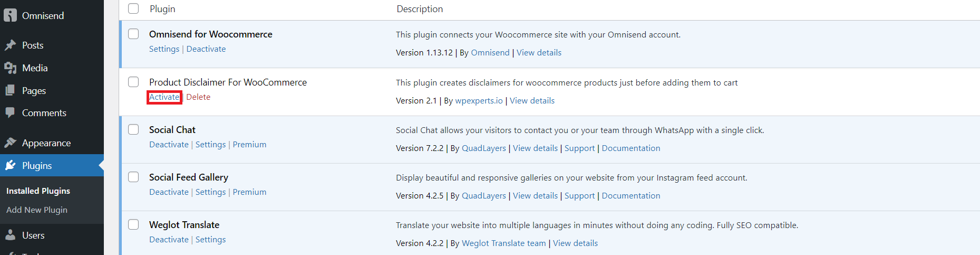
Task: Check the Social Feed Gallery checkbox
Action: (133, 177)
